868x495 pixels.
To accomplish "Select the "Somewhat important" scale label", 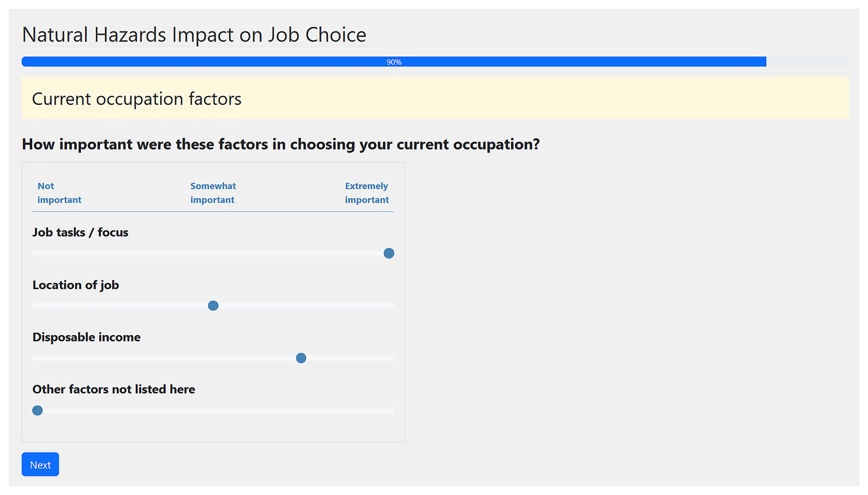I will [x=213, y=193].
